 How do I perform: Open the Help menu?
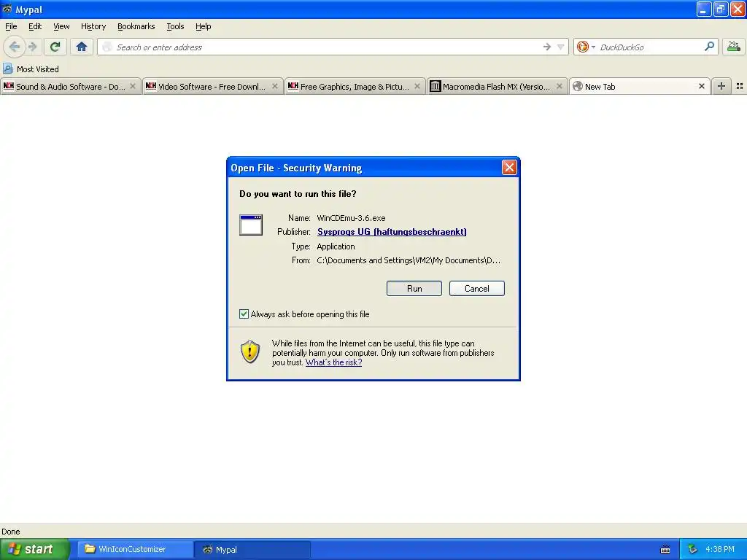coord(203,26)
